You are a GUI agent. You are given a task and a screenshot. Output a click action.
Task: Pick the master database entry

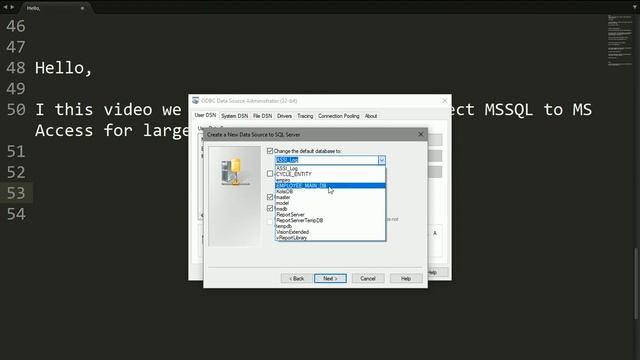[330, 197]
